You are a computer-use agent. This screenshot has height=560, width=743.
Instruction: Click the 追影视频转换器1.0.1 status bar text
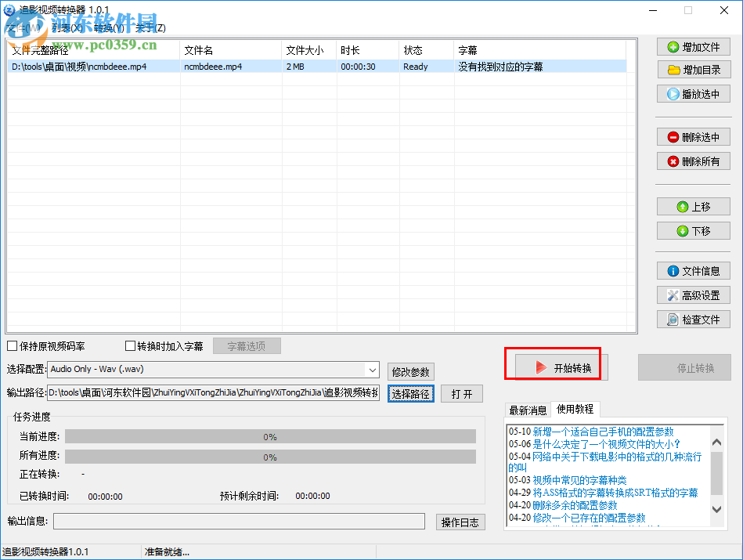[x=45, y=552]
